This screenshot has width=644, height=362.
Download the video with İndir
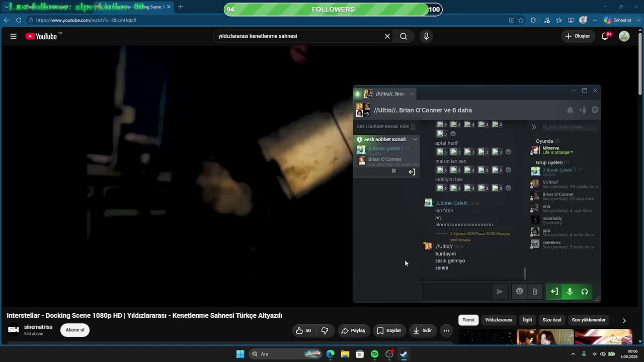pos(423,330)
